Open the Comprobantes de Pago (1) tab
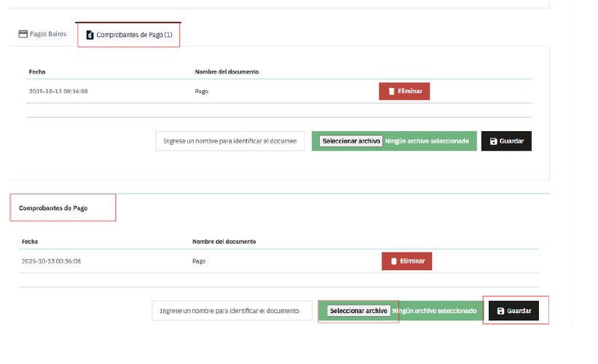Screen dimensions: 598x364 (128, 35)
